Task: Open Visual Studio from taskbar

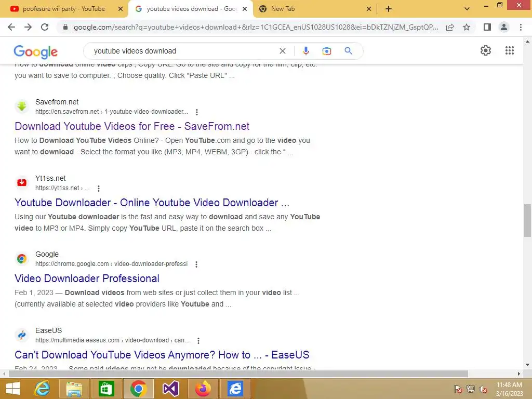Action: tap(170, 389)
